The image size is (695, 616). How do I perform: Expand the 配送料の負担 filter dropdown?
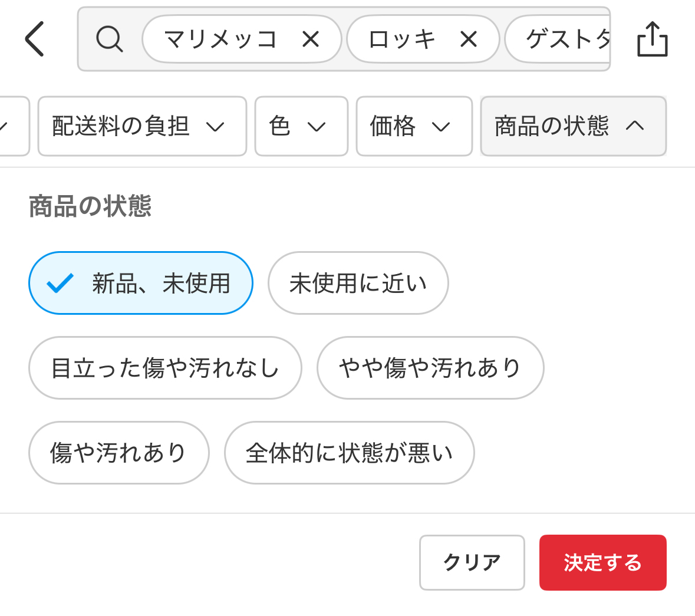pyautogui.click(x=141, y=126)
